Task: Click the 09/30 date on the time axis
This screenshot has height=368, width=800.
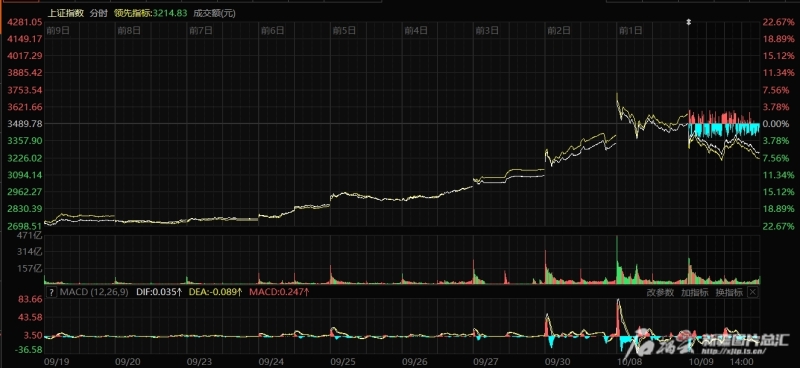Action: coord(558,362)
